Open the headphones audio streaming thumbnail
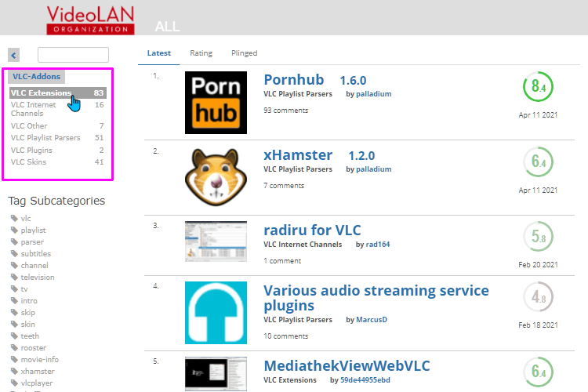This screenshot has height=392, width=588. point(216,313)
